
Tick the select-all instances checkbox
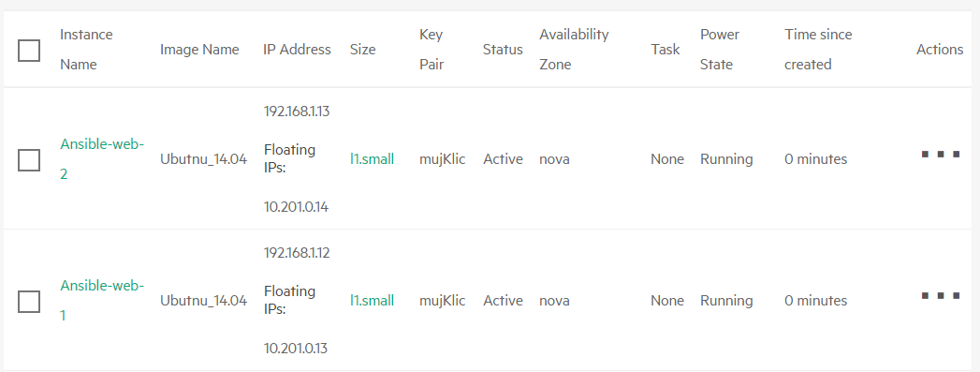[29, 50]
